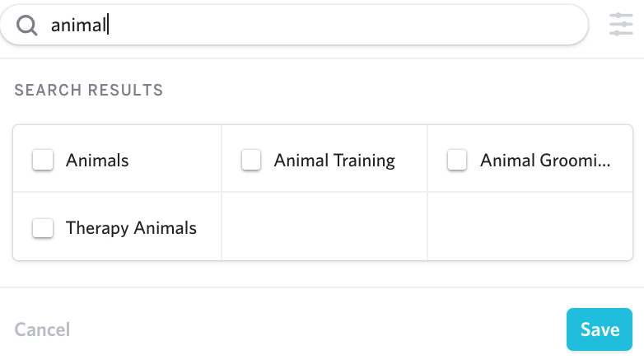Enable the Animal Training checkbox
Screen dimensions: 644x364
[x=251, y=160]
